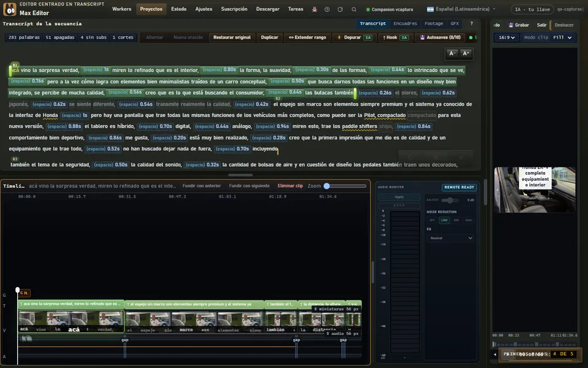Open the EQ Neutral dropdown
This screenshot has width=588, height=368.
pyautogui.click(x=450, y=238)
